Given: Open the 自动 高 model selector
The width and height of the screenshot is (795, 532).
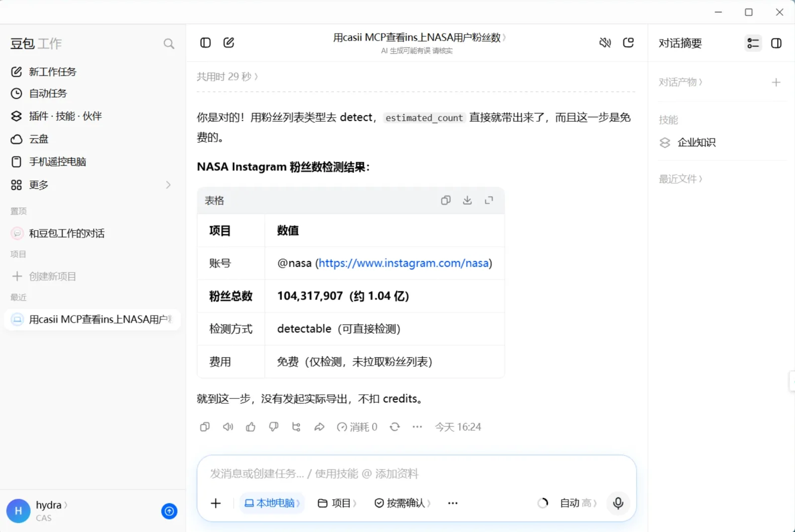Looking at the screenshot, I should [x=578, y=503].
